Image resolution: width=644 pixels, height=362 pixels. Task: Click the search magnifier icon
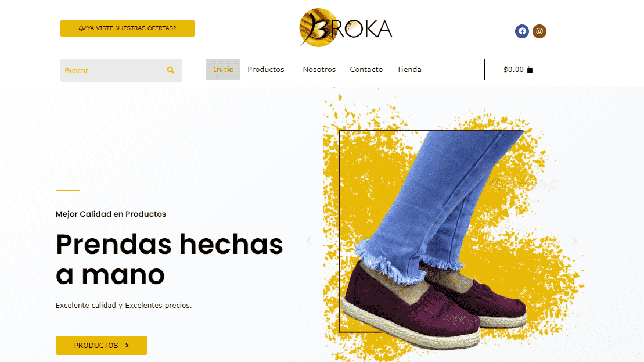pos(171,70)
